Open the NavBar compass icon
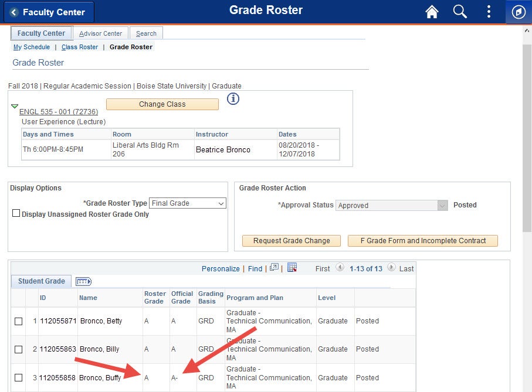Screen dimensions: 532x392 coord(519,12)
